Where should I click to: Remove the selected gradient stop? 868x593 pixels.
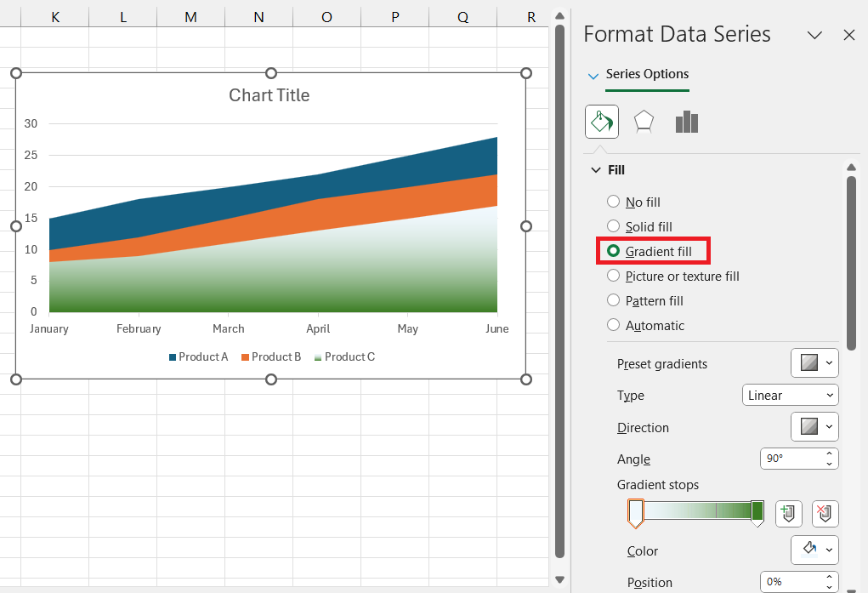click(x=825, y=513)
